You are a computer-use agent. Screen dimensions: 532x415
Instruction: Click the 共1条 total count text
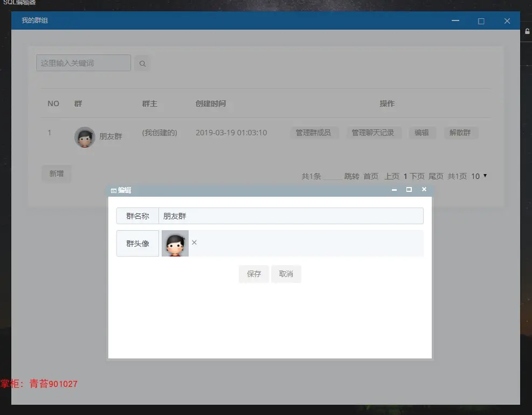coord(311,176)
